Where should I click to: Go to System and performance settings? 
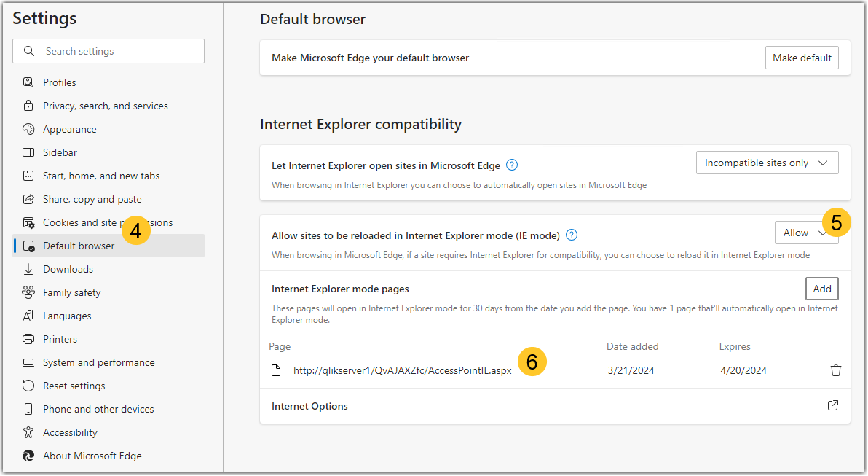click(98, 362)
